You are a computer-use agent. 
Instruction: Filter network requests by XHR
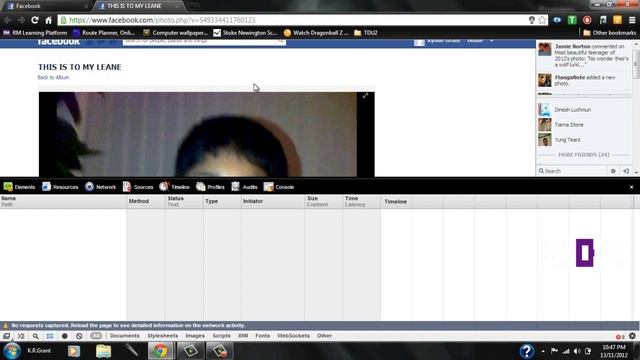pos(243,336)
